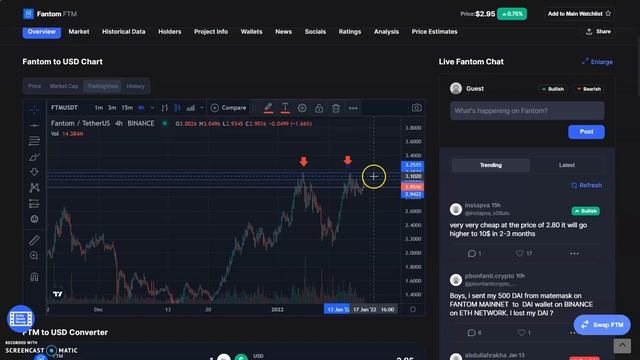Select the trend line drawing tool

coord(34,125)
